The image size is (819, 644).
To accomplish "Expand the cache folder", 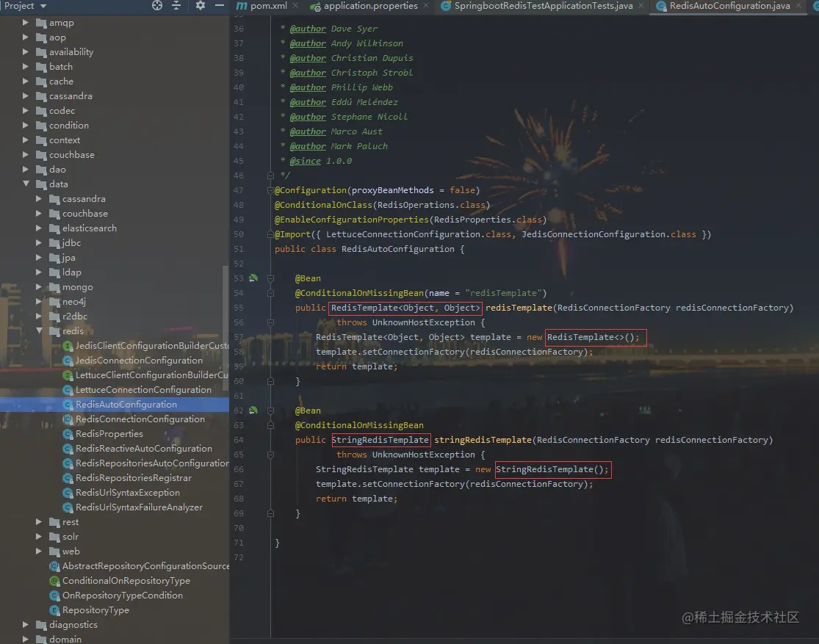I will [x=25, y=81].
